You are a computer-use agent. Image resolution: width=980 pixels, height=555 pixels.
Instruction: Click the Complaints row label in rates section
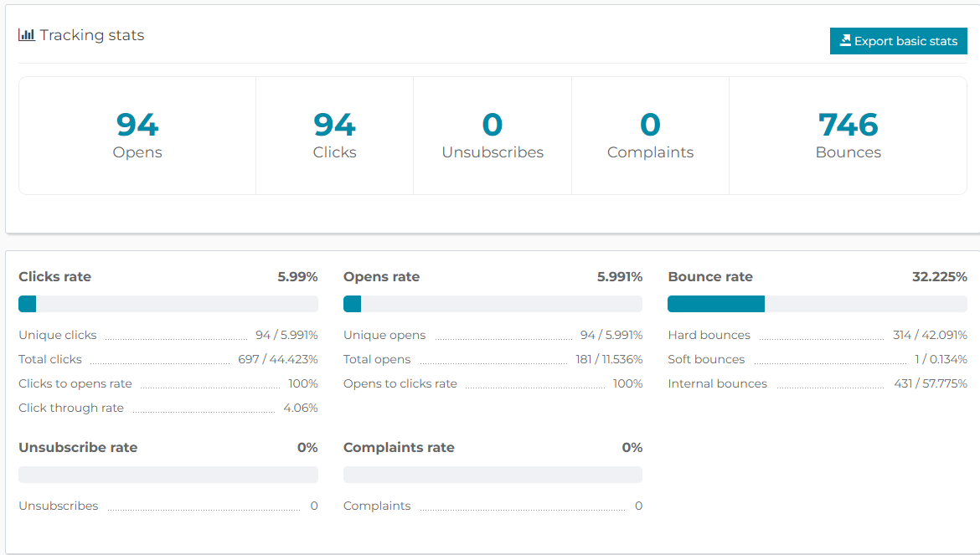tap(377, 506)
